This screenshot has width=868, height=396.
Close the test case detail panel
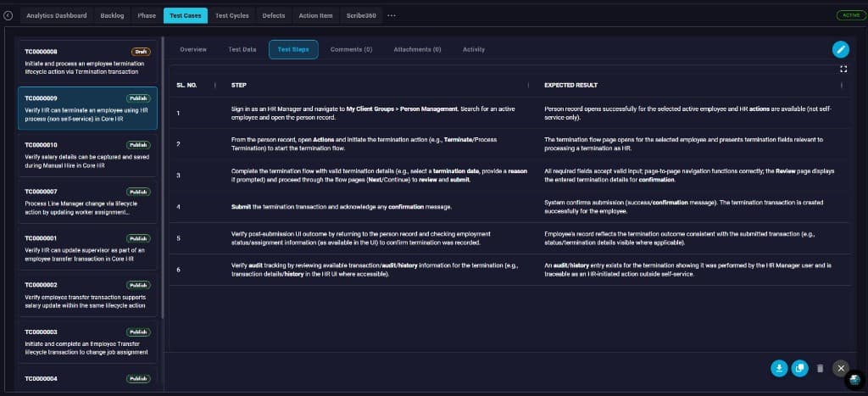[x=841, y=368]
